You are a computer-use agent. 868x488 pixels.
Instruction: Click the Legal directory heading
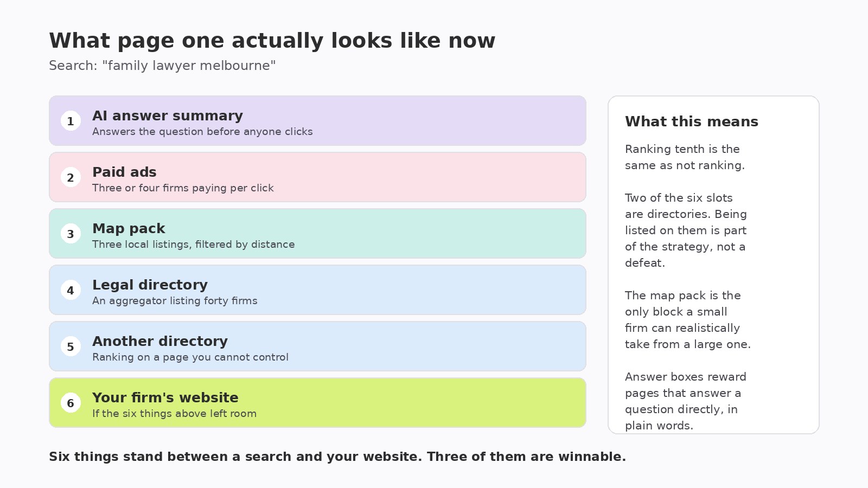tap(150, 285)
